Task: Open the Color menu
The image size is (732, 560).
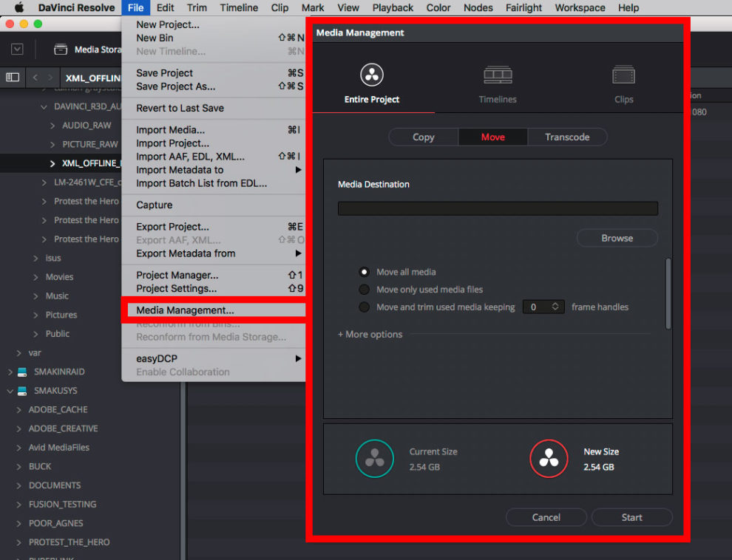Action: coord(438,7)
